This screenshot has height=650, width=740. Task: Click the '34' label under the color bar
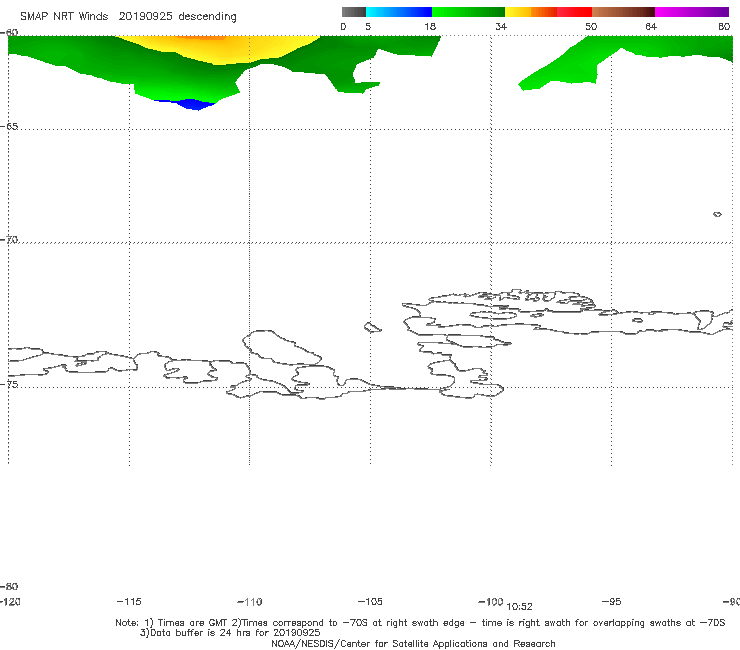tap(501, 27)
